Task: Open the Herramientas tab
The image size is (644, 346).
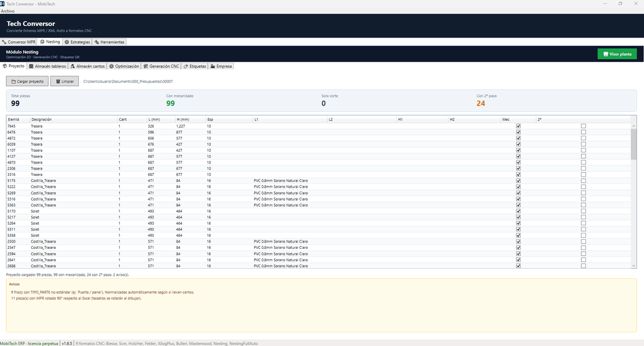Action: 109,42
